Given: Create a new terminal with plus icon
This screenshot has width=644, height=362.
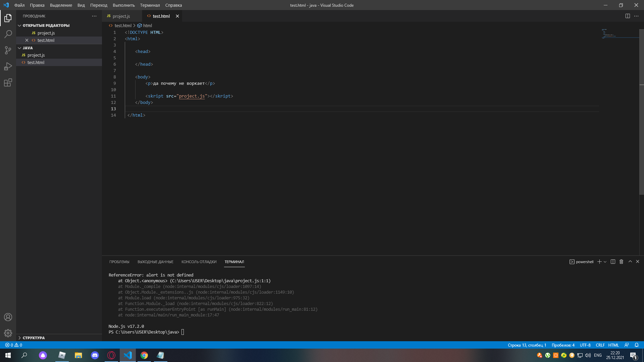Looking at the screenshot, I should [x=599, y=262].
